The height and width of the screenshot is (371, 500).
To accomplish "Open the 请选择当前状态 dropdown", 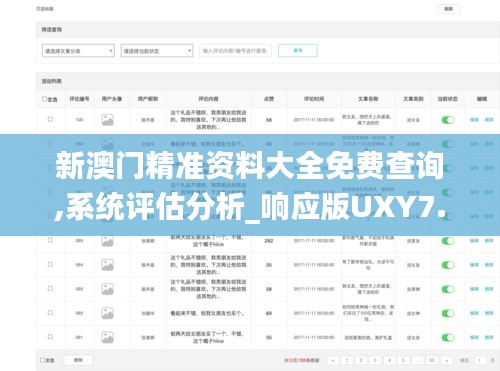I will [157, 51].
